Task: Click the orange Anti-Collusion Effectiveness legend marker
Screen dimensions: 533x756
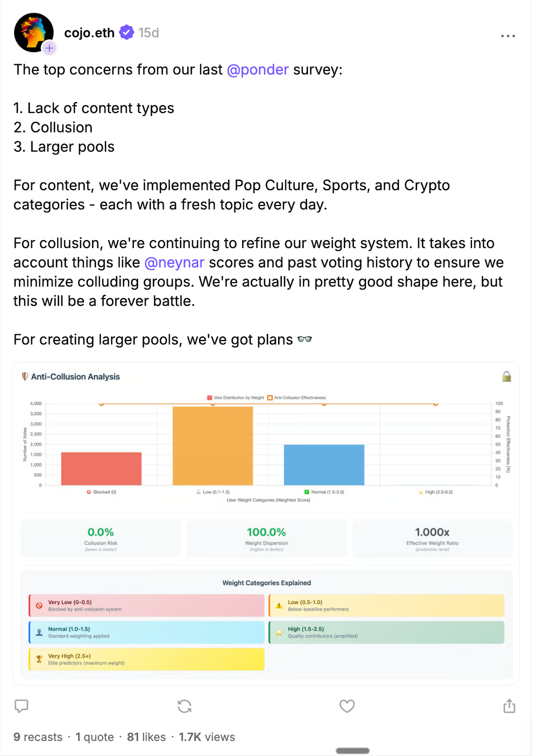Action: click(x=270, y=398)
